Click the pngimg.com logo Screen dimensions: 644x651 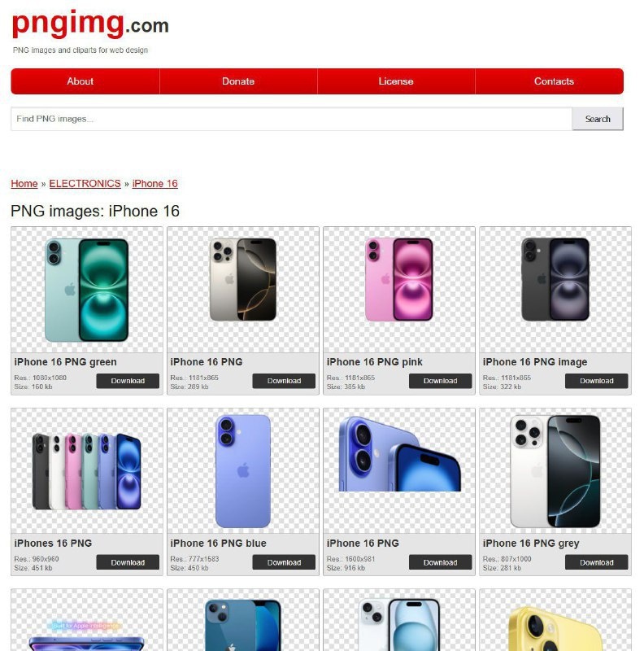click(x=90, y=24)
